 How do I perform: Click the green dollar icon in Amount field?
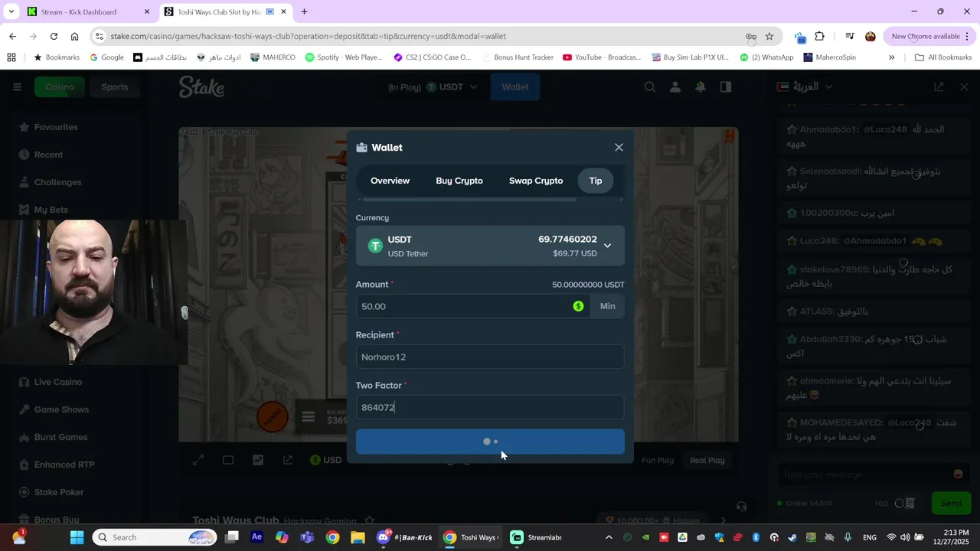(578, 306)
